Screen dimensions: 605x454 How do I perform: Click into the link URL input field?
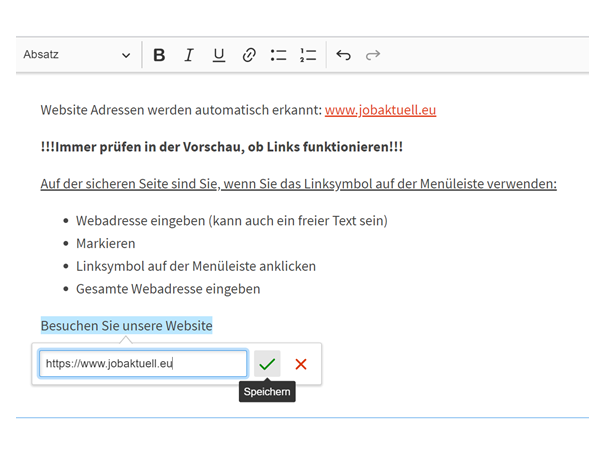[x=143, y=363]
